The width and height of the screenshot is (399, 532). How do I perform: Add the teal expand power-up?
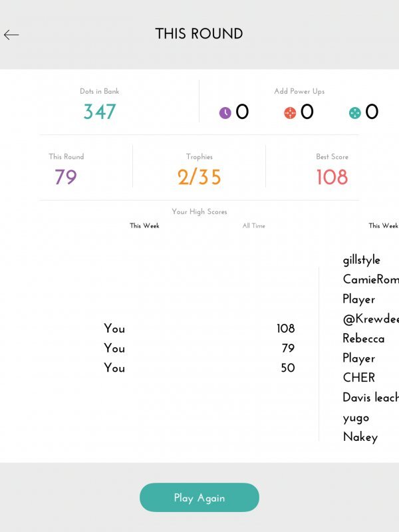click(355, 113)
